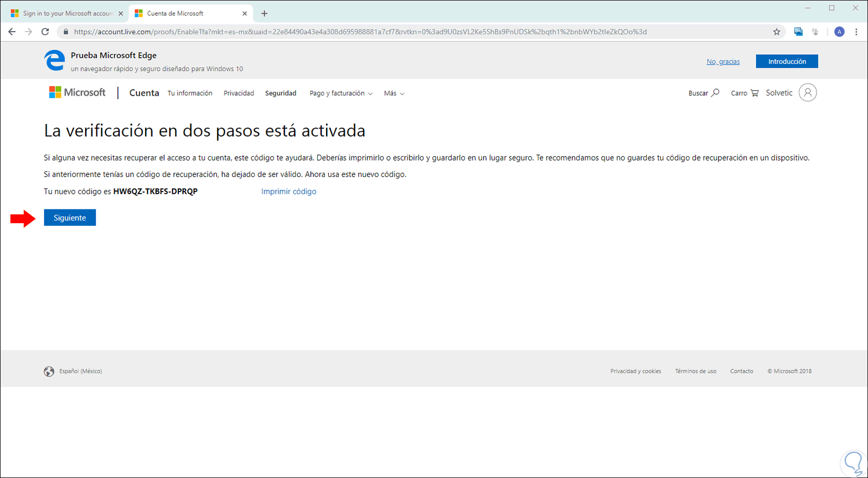
Task: Click the browser back arrow
Action: pos(12,32)
